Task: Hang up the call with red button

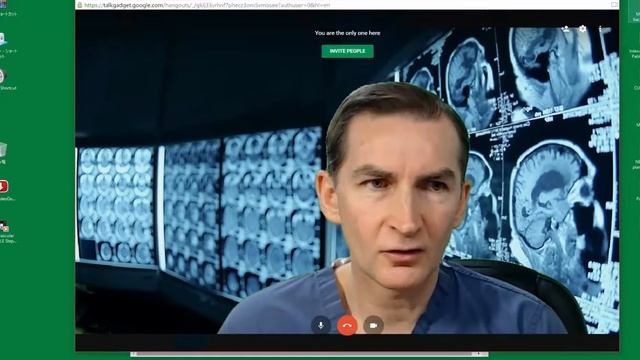Action: point(347,325)
